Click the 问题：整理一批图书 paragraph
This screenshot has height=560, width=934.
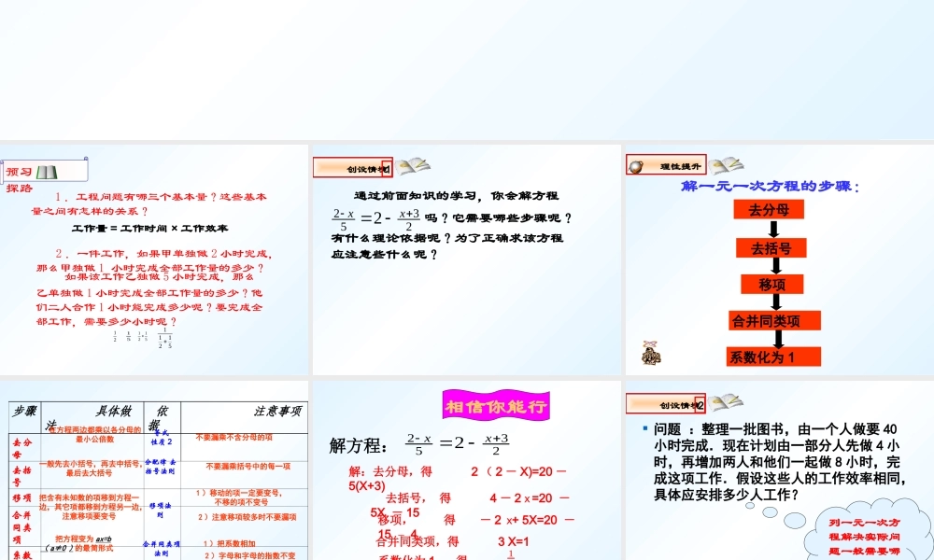coord(780,462)
